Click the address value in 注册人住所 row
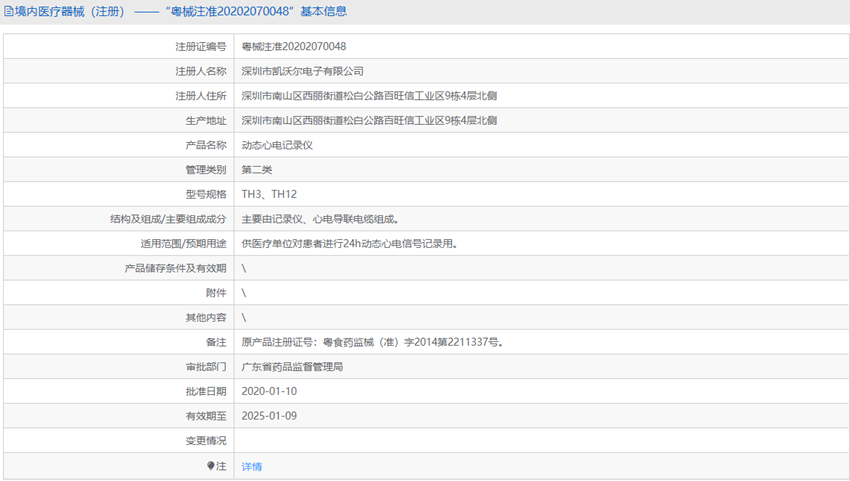 click(x=369, y=96)
